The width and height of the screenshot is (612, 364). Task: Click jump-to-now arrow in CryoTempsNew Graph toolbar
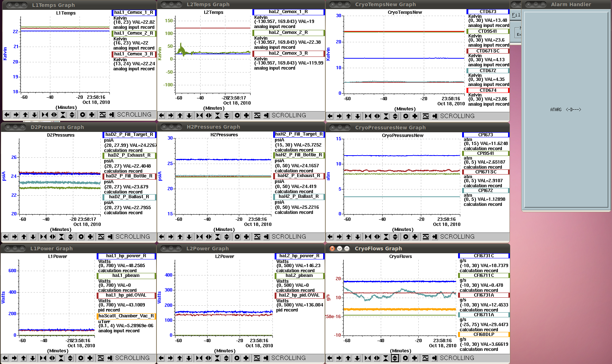(x=435, y=116)
